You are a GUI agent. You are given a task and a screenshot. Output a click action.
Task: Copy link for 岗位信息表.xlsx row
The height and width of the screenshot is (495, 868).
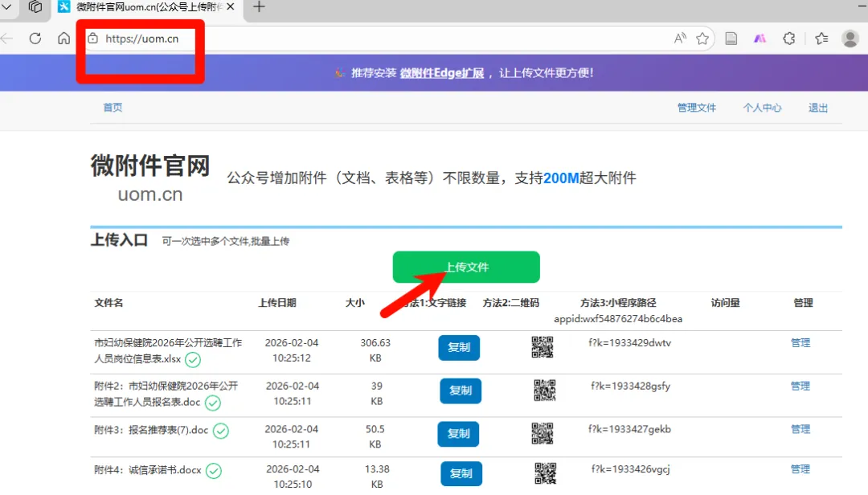coord(459,348)
